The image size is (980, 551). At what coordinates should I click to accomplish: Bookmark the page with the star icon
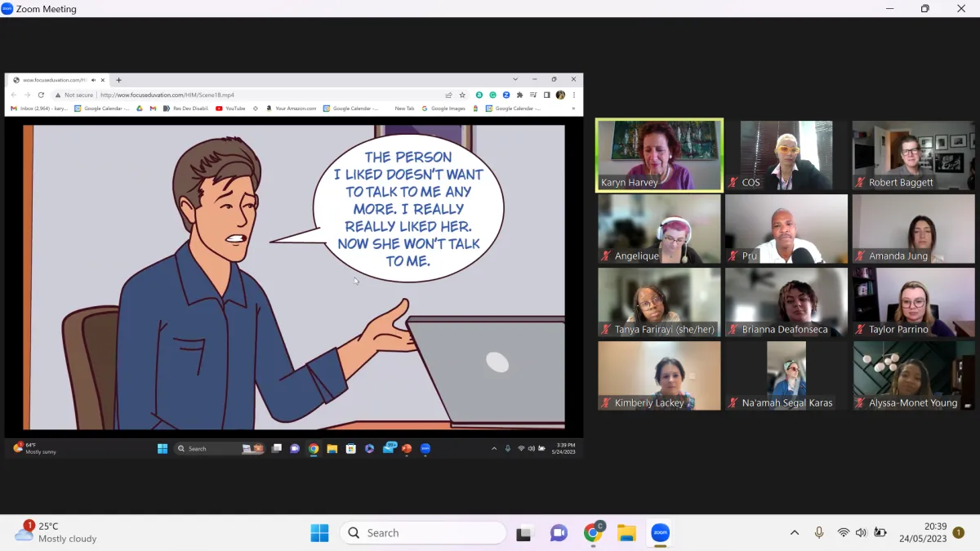click(462, 95)
